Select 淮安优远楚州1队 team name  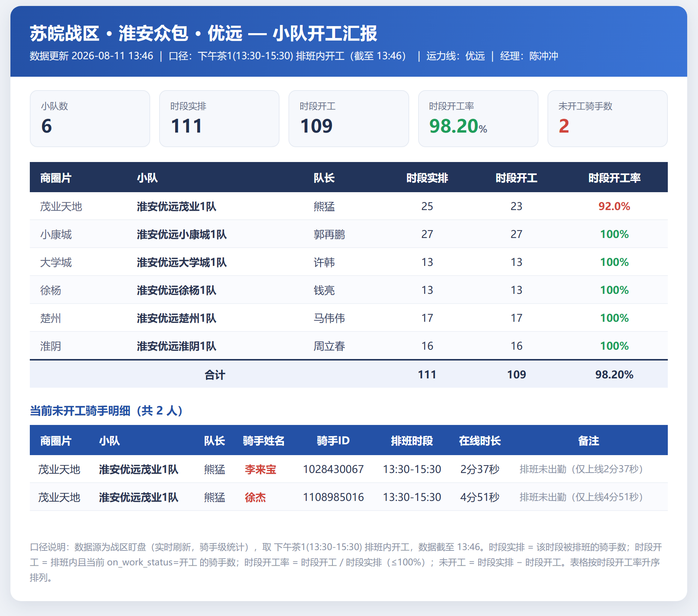[x=176, y=318]
